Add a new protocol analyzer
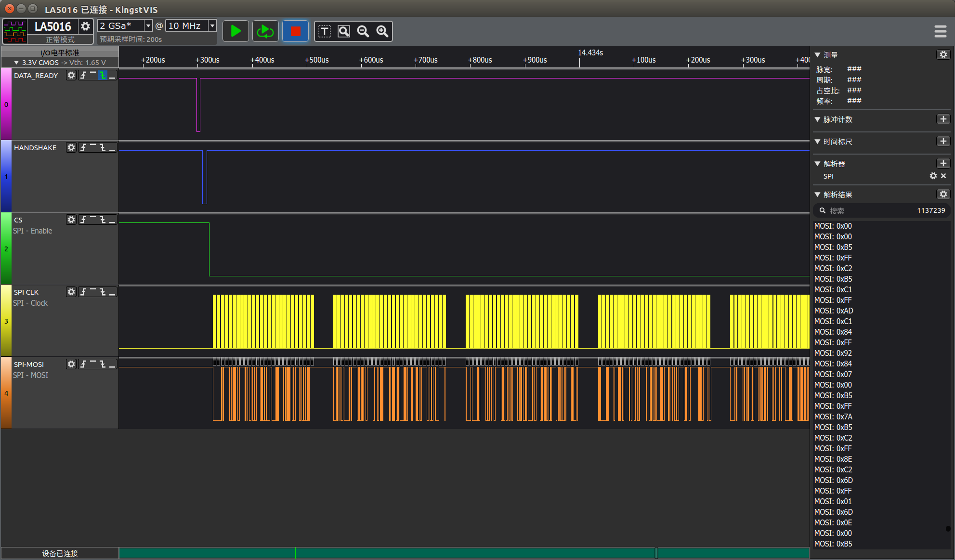The width and height of the screenshot is (955, 560). coord(943,163)
